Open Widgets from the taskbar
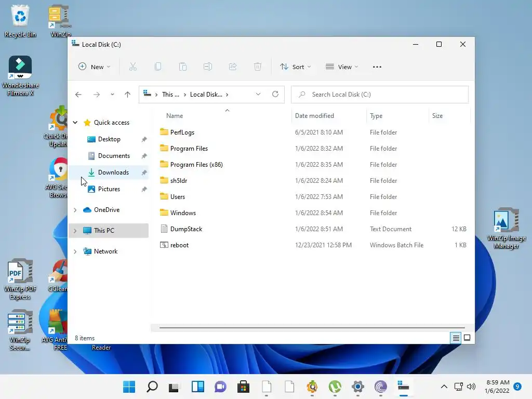The image size is (532, 399). tap(198, 387)
